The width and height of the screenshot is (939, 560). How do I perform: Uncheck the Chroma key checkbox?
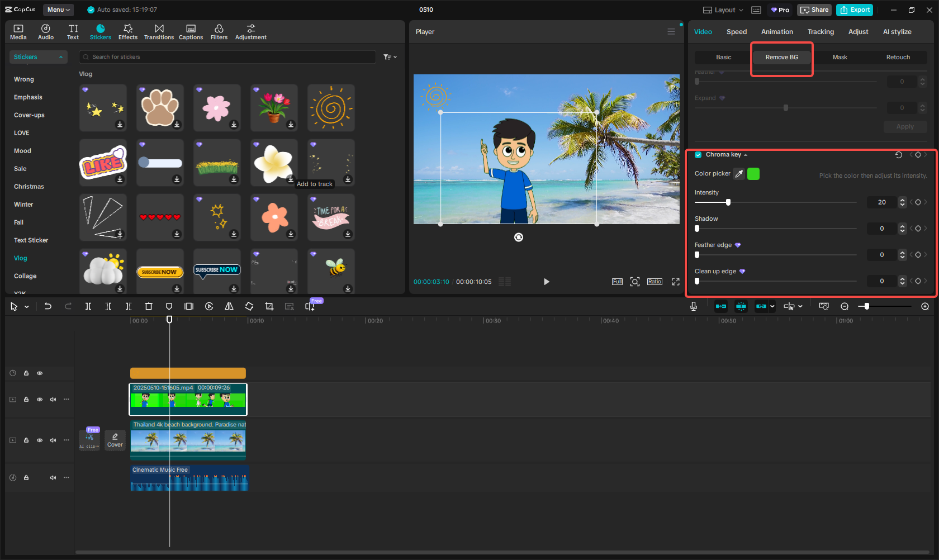[x=698, y=155]
